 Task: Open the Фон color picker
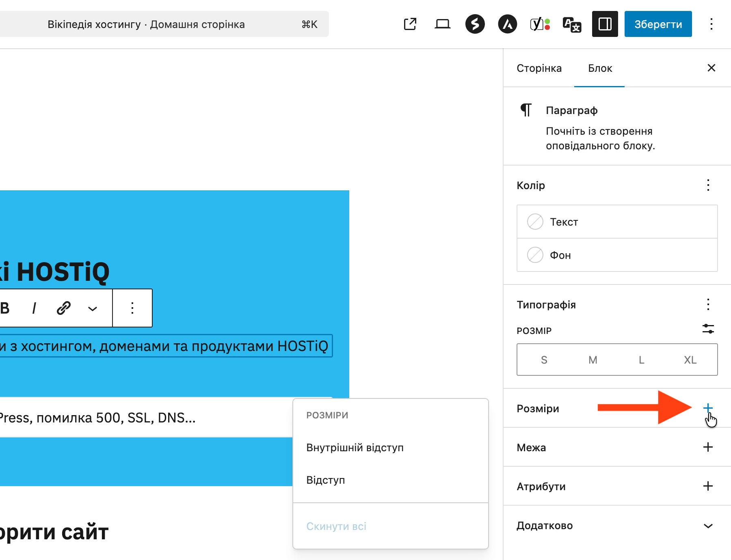pos(617,255)
